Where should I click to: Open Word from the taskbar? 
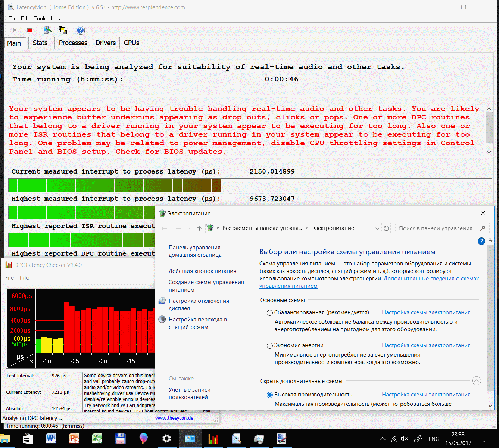pyautogui.click(x=50, y=439)
